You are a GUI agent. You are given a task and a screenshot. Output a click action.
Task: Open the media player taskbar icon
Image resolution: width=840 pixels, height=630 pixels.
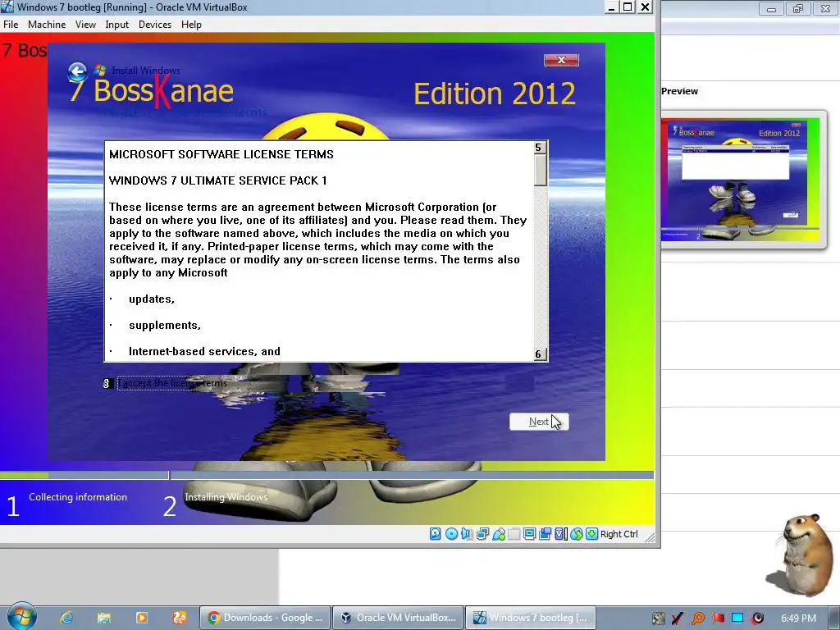141,618
